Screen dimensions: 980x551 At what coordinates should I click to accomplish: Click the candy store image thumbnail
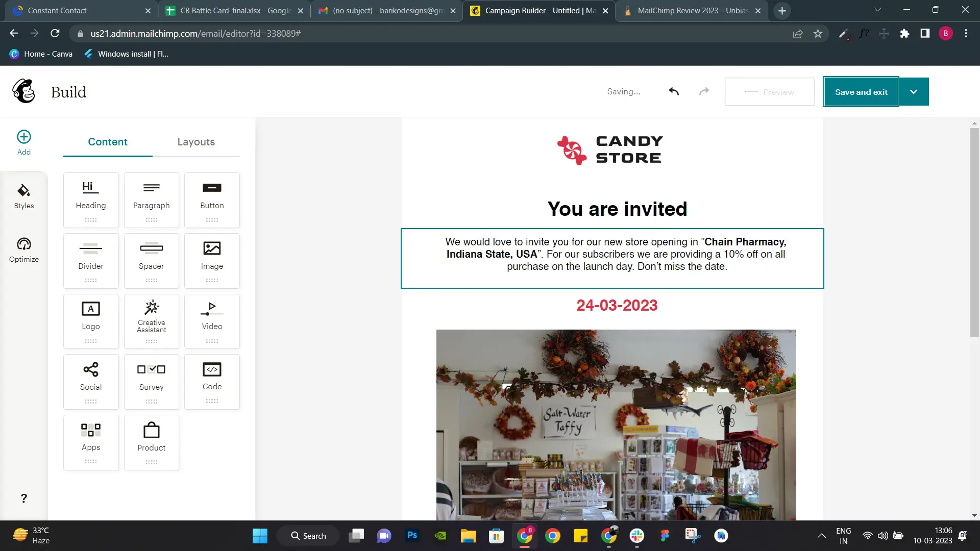[617, 424]
